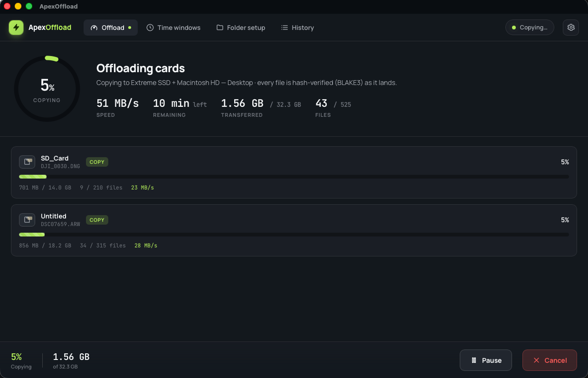Viewport: 588px width, 378px height.
Task: Click the Untitled 5% percentage label
Action: point(565,220)
